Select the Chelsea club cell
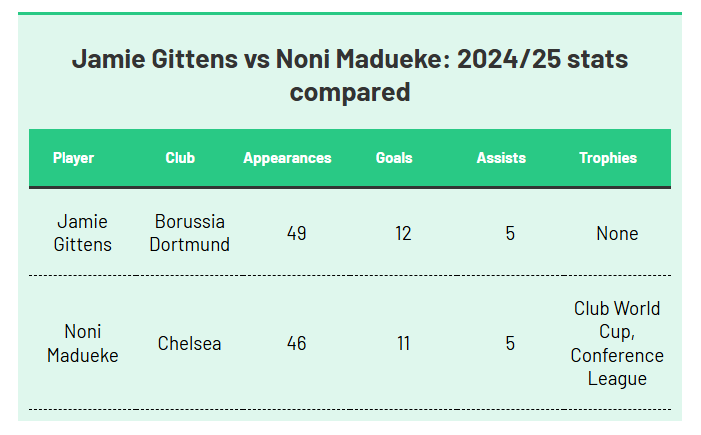The image size is (701, 435). click(190, 343)
